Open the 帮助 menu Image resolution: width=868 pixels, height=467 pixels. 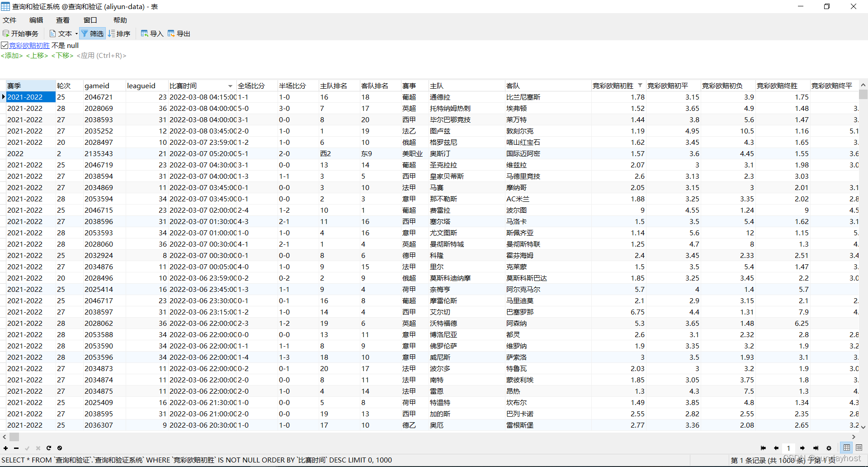pos(120,20)
